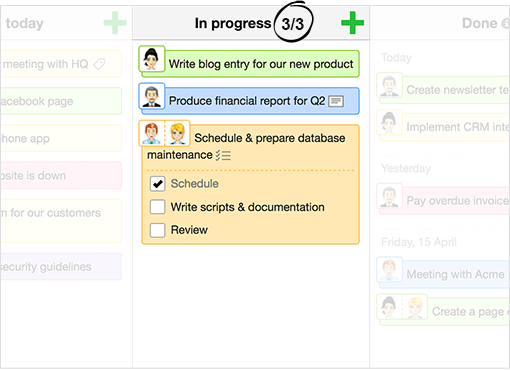Image resolution: width=510 pixels, height=370 pixels.
Task: Add a card to the today column
Action: point(115,23)
